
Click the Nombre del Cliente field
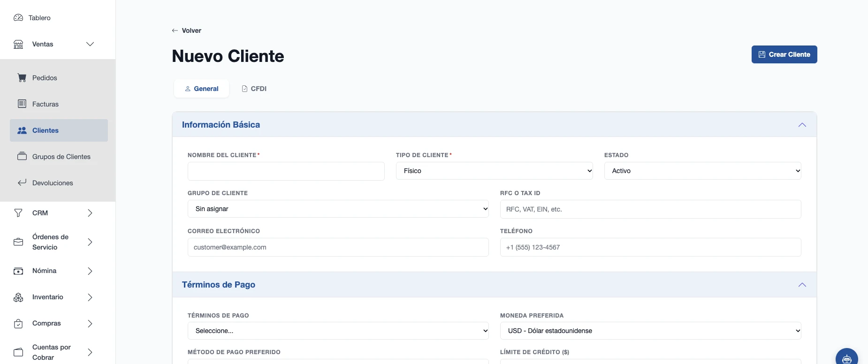click(x=286, y=171)
